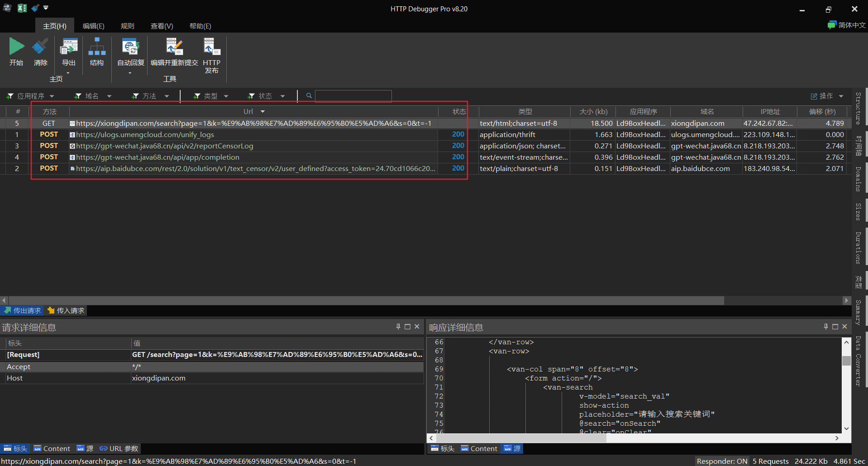Click Responder: ON in status bar
Viewport: 868px width, 466px height.
722,461
